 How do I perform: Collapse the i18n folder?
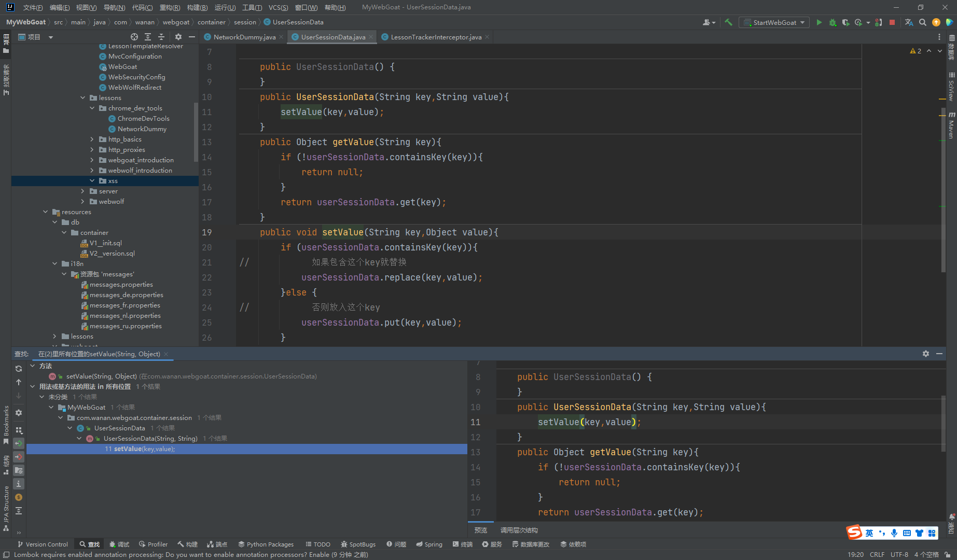pyautogui.click(x=55, y=263)
